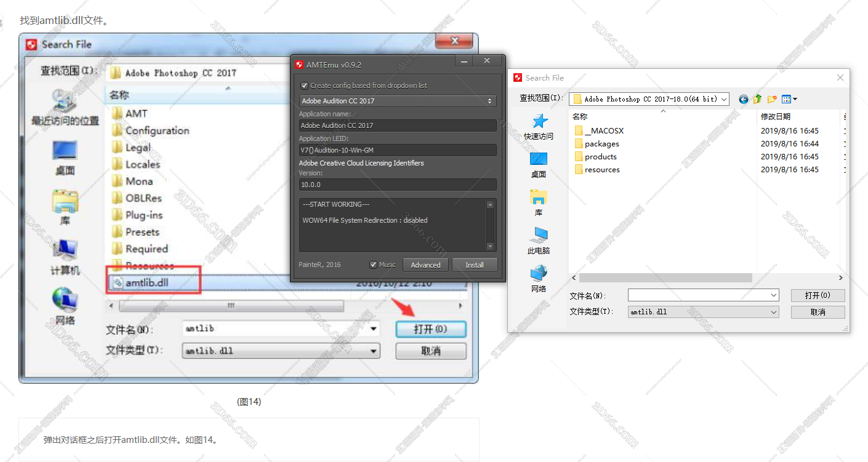Click 库 icon in left dialog sidebar
This screenshot has height=462, width=868.
(65, 201)
